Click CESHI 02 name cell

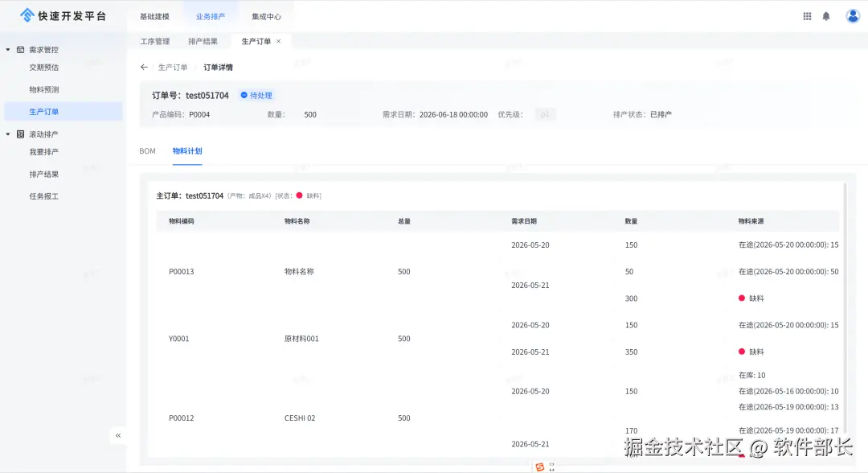click(300, 418)
